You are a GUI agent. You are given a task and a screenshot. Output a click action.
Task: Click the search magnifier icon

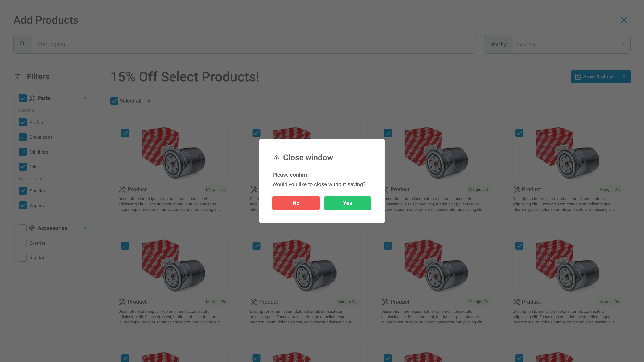click(x=23, y=44)
